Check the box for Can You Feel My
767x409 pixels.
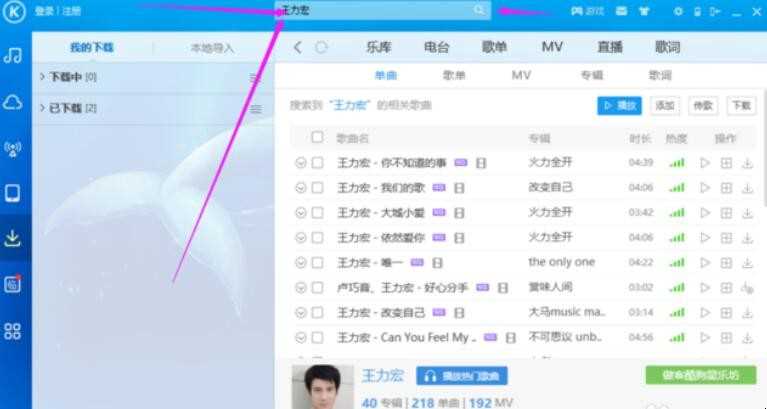click(x=317, y=338)
